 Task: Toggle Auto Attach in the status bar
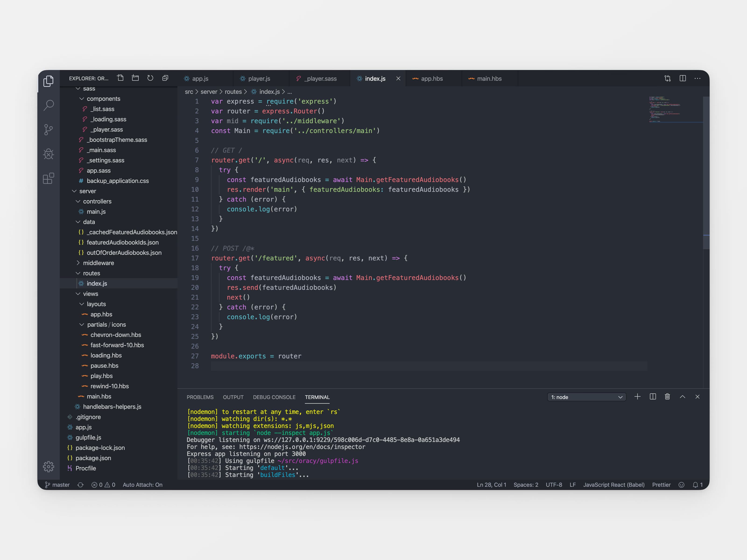(x=142, y=485)
